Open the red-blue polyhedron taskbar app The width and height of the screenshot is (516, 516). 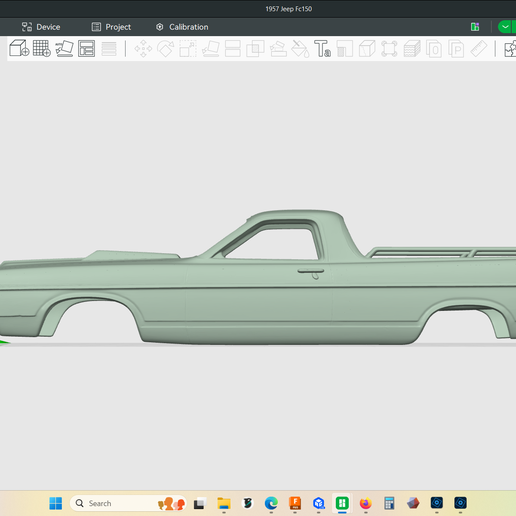tap(413, 503)
